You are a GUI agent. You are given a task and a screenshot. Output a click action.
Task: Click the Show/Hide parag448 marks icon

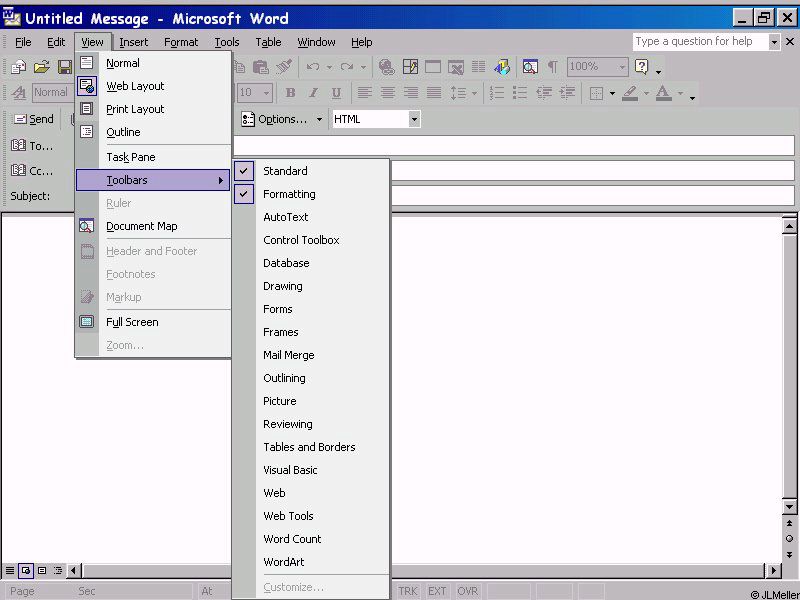[552, 67]
